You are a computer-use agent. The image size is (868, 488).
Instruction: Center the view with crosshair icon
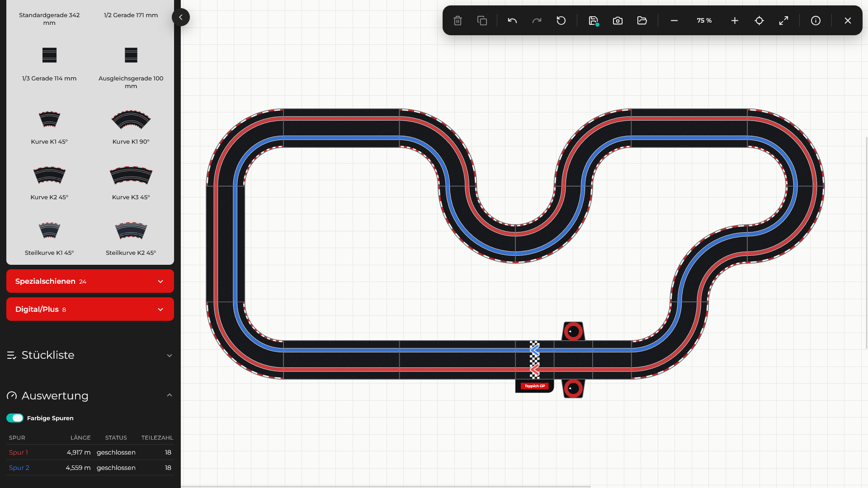[x=759, y=21]
